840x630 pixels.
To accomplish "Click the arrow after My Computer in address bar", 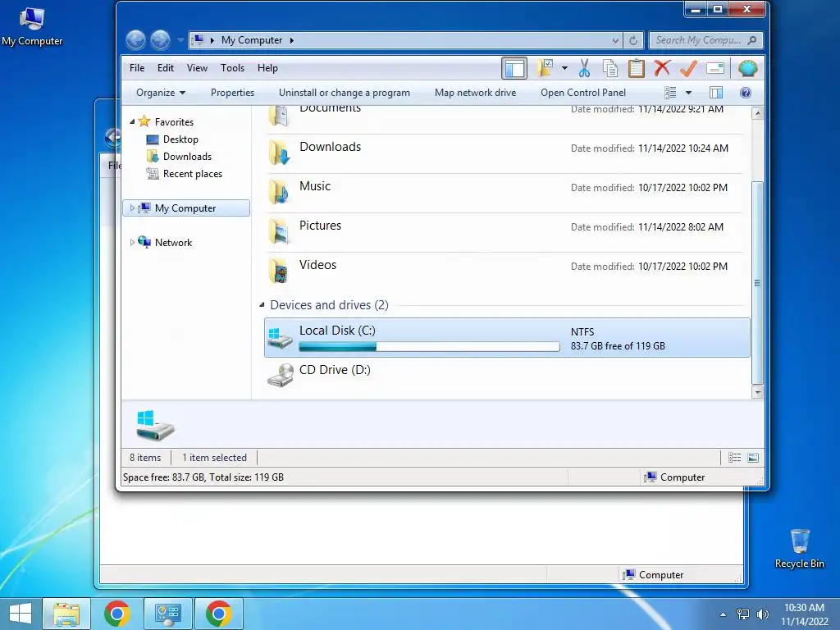I will (x=291, y=40).
